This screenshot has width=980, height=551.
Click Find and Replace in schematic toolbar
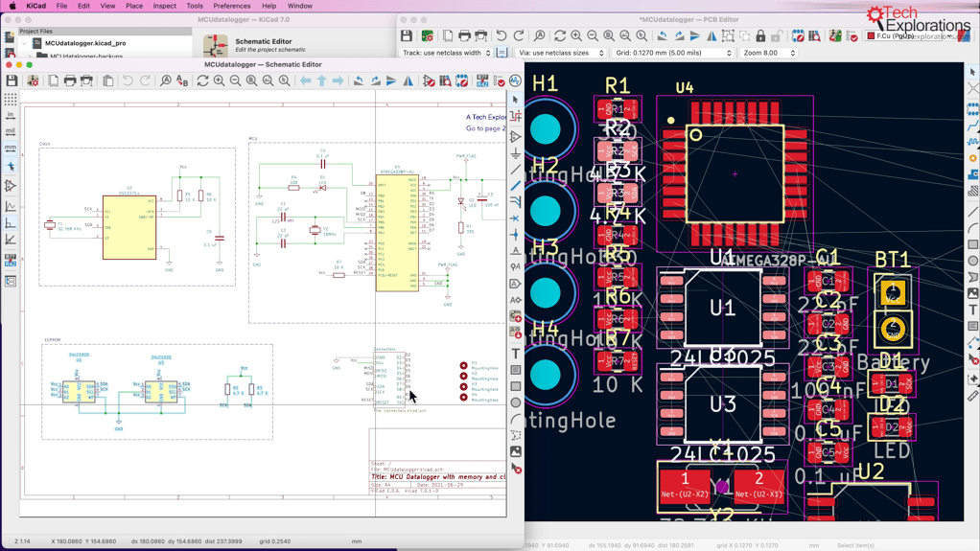182,81
